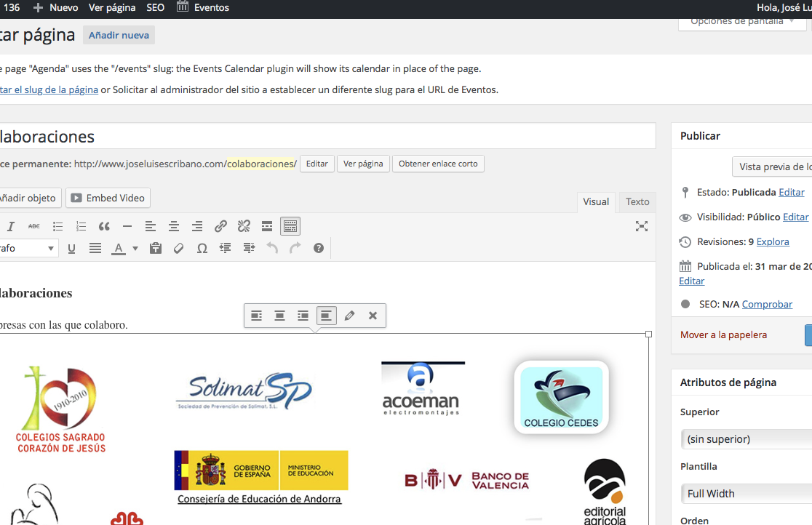The width and height of the screenshot is (812, 525).
Task: Open the SEO admin bar menu
Action: (156, 8)
